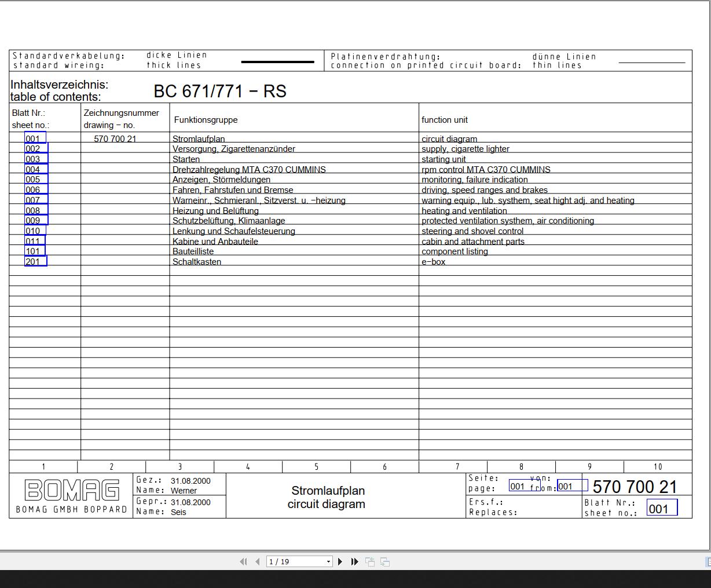The height and width of the screenshot is (588, 711).
Task: Click the sheet no. 001 box at bottom right
Action: click(x=662, y=508)
